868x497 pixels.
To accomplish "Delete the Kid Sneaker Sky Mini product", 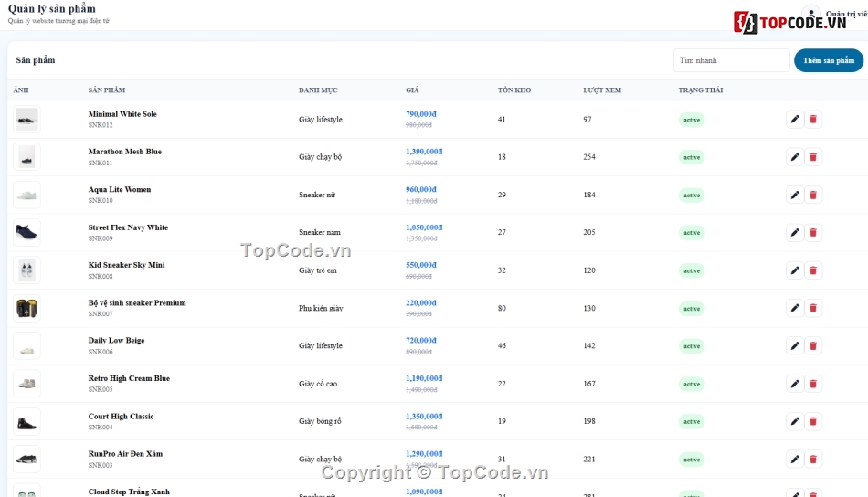I will [813, 270].
